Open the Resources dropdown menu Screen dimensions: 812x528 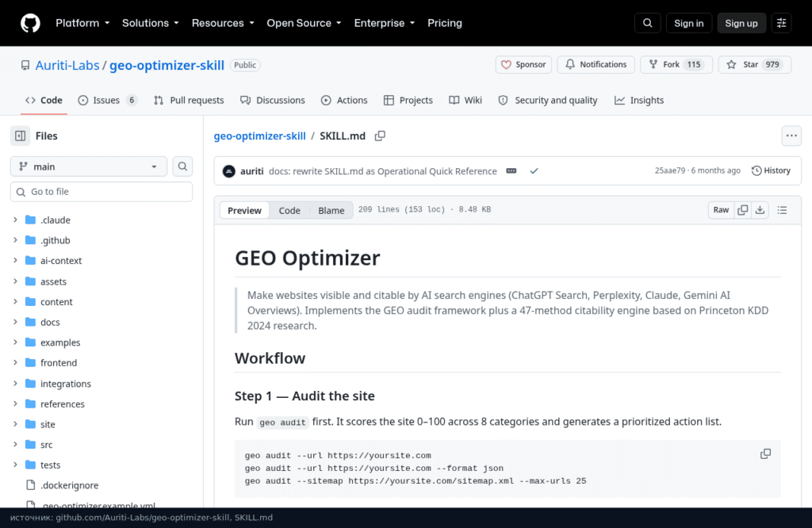223,23
